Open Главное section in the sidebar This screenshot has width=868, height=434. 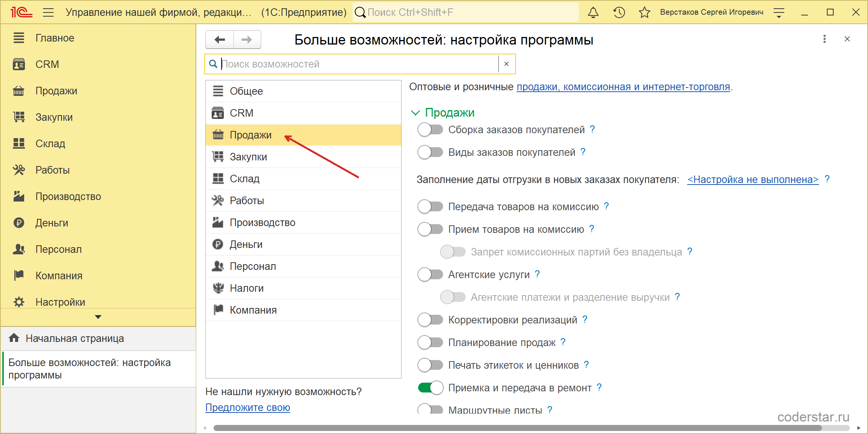pos(98,38)
